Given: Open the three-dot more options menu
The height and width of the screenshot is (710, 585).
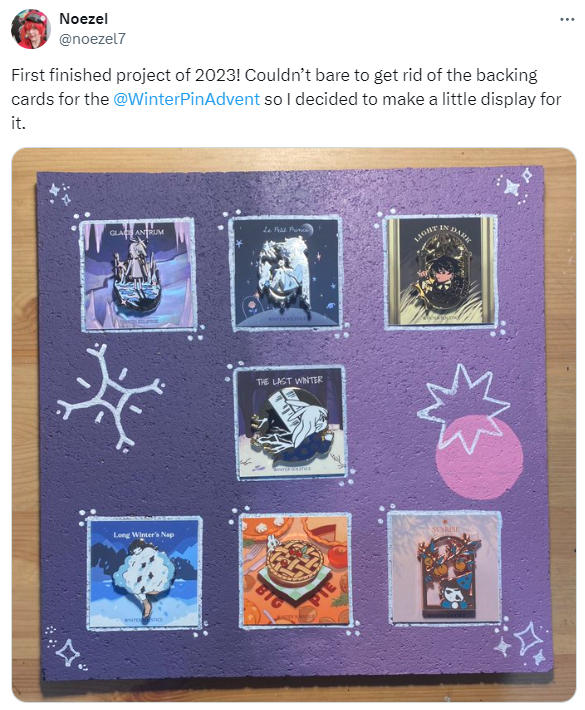Looking at the screenshot, I should point(567,19).
